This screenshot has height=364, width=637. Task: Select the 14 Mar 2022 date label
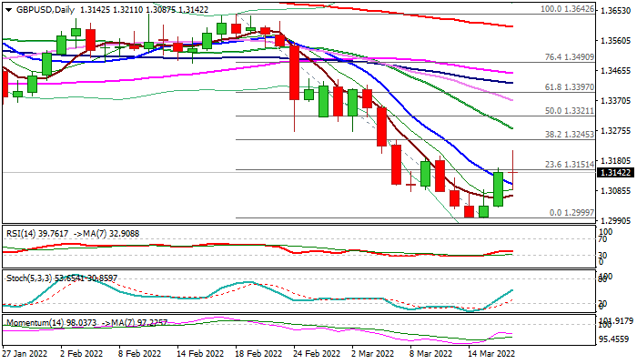click(490, 351)
